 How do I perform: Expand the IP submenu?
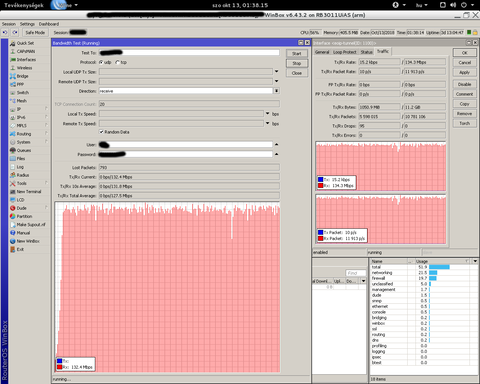coord(46,109)
